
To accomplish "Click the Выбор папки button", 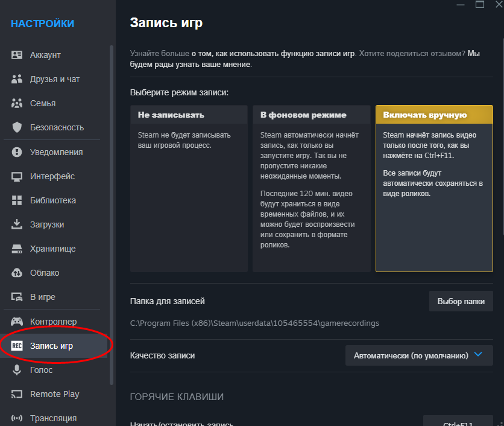I will 461,300.
